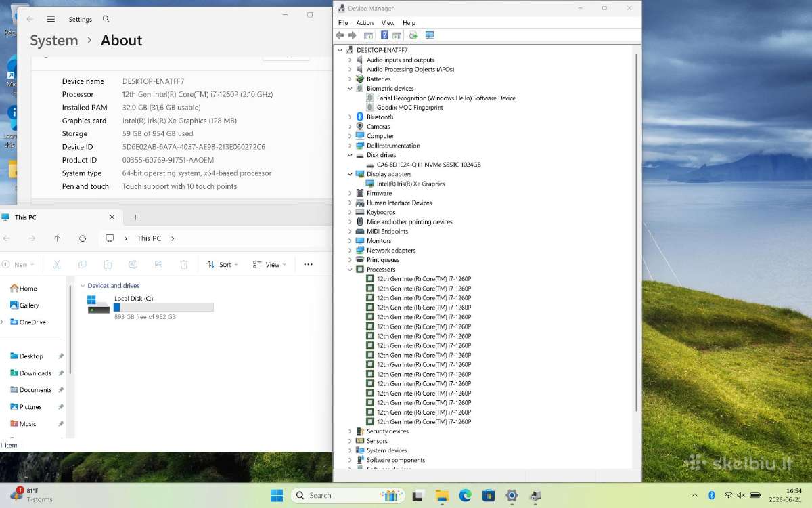Collapse the Devices and drives group

tap(83, 286)
